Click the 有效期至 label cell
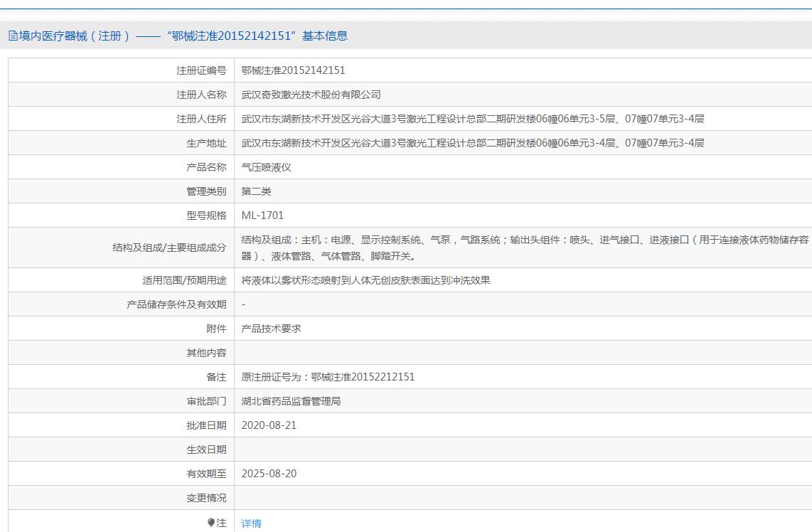The width and height of the screenshot is (812, 532). [121, 474]
